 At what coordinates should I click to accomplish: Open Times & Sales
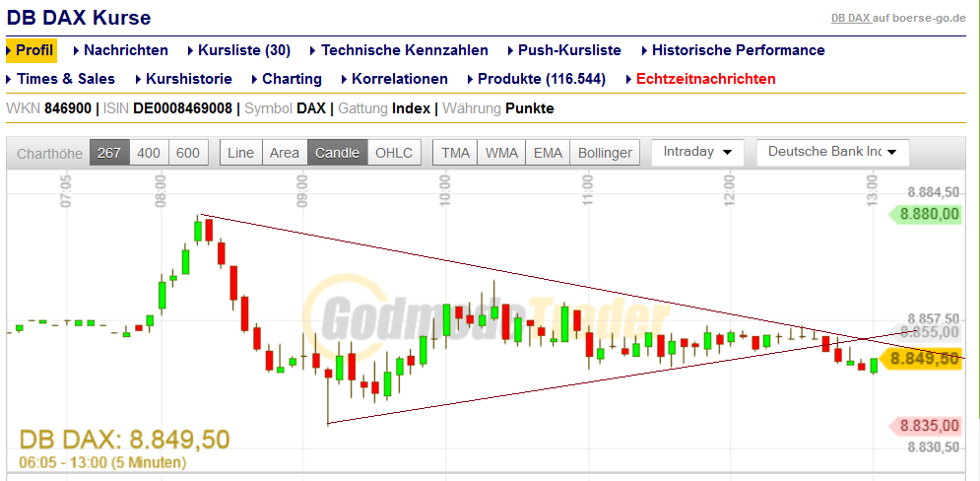point(66,79)
